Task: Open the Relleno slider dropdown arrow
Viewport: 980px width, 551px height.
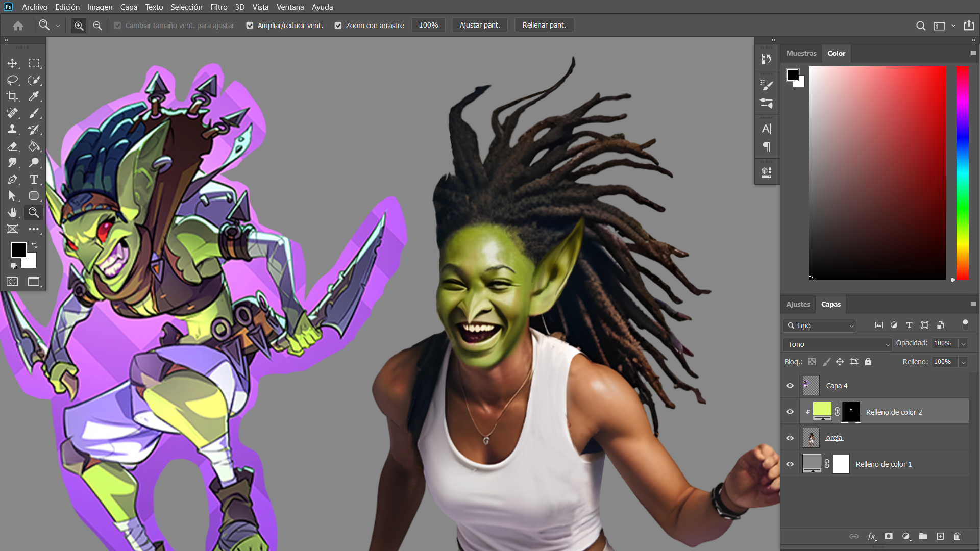Action: tap(964, 362)
